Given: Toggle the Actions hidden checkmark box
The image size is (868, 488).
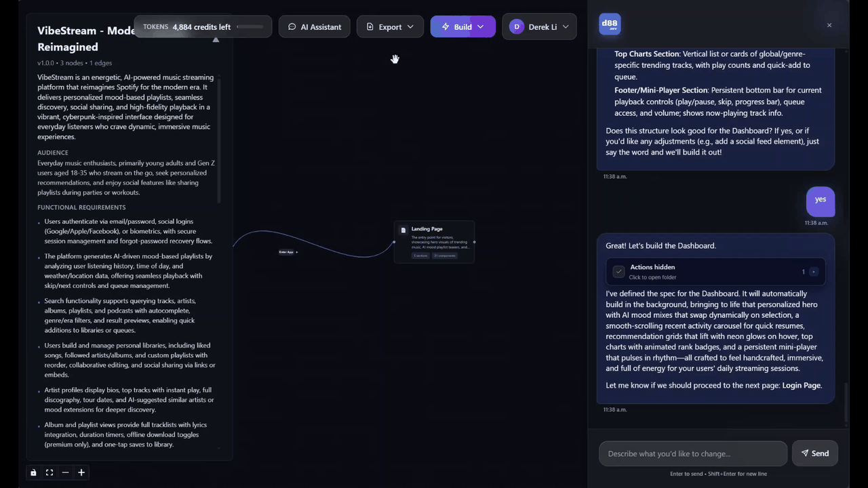Looking at the screenshot, I should (618, 271).
